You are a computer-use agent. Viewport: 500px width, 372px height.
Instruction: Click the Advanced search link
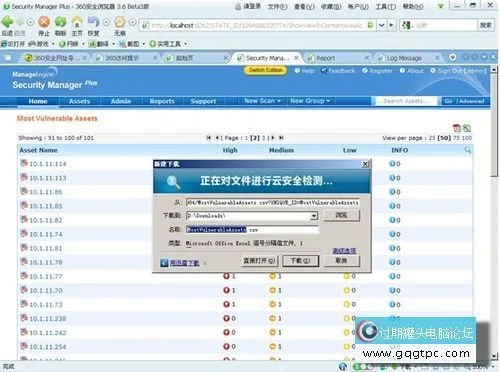point(471,101)
